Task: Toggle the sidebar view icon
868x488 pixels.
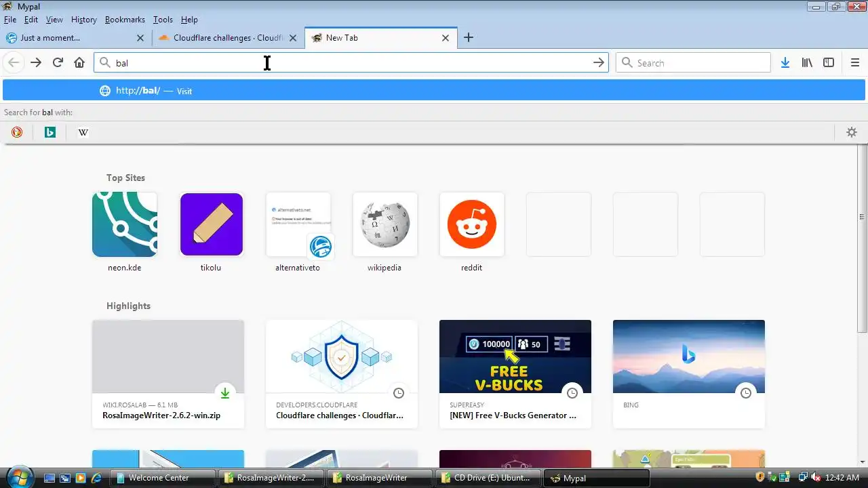Action: (829, 62)
